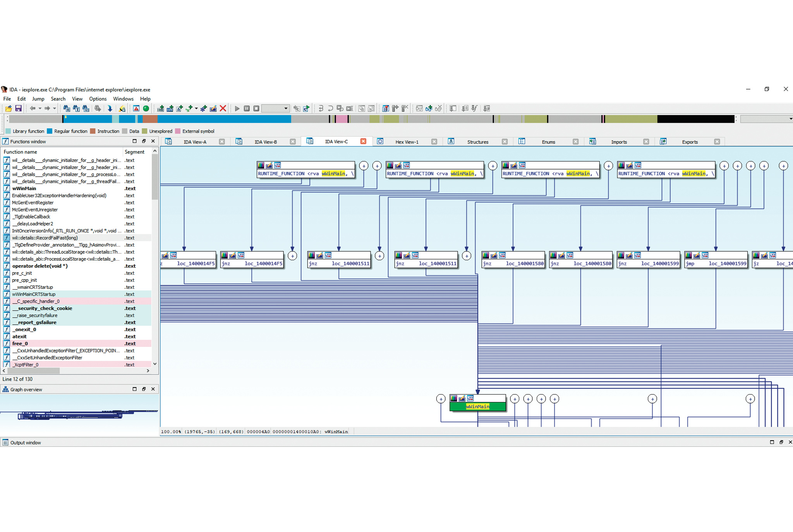The image size is (793, 532).
Task: Click blue down arrow jump icon
Action: [110, 109]
